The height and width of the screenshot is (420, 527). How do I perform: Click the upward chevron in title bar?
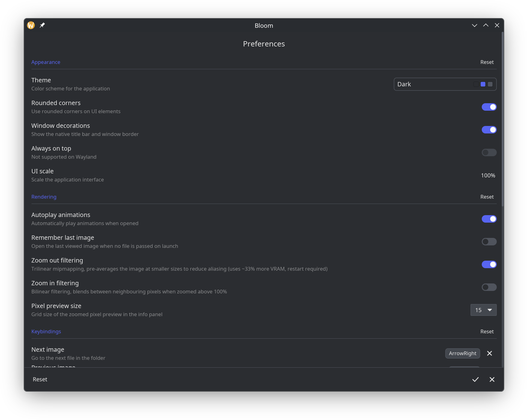tap(486, 25)
